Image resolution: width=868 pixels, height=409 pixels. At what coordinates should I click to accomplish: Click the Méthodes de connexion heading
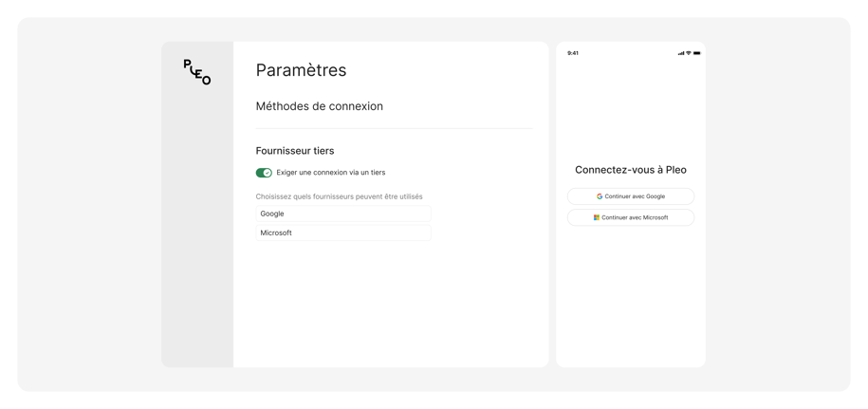[x=320, y=106]
